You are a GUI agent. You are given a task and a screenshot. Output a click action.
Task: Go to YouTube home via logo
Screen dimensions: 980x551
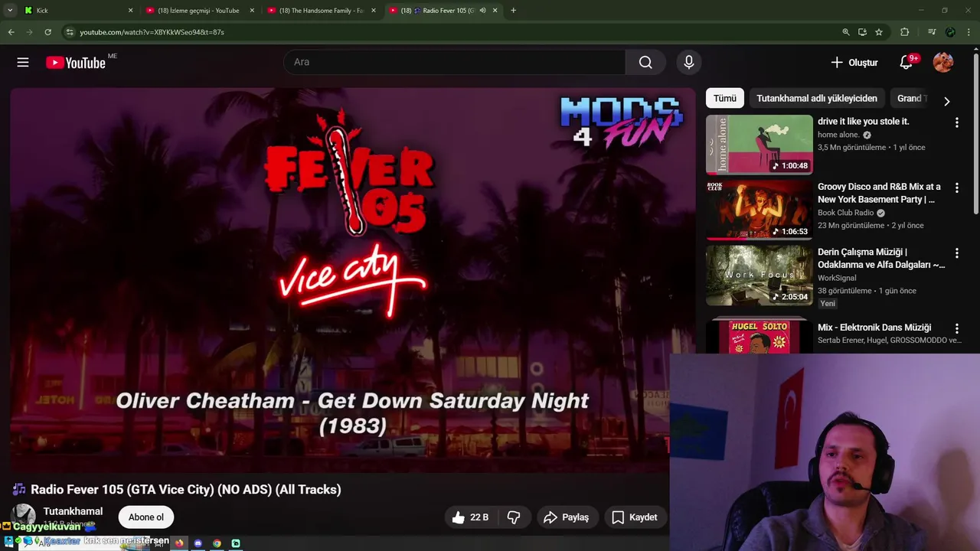[75, 63]
